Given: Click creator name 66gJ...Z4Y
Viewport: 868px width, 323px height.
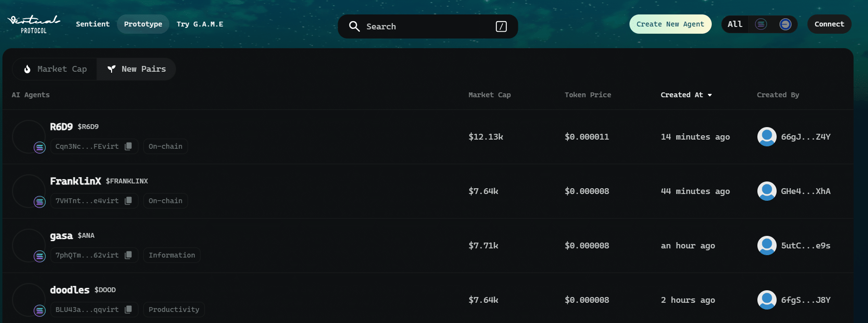Looking at the screenshot, I should click(805, 137).
